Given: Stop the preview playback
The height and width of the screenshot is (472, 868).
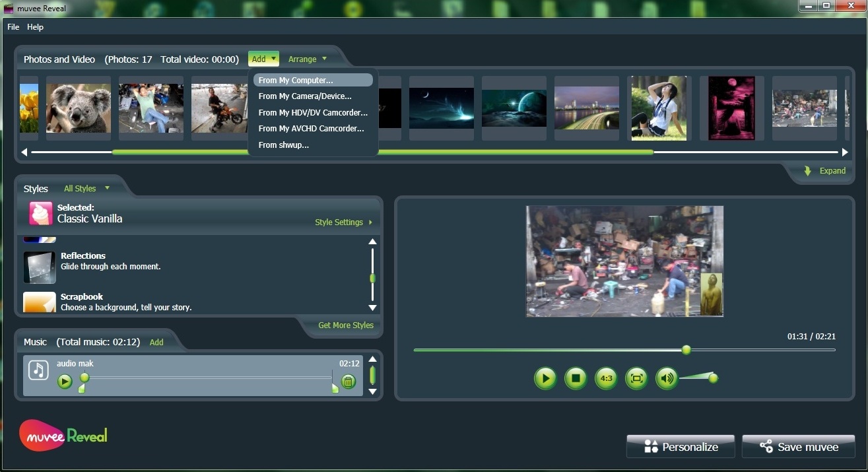Looking at the screenshot, I should (576, 378).
